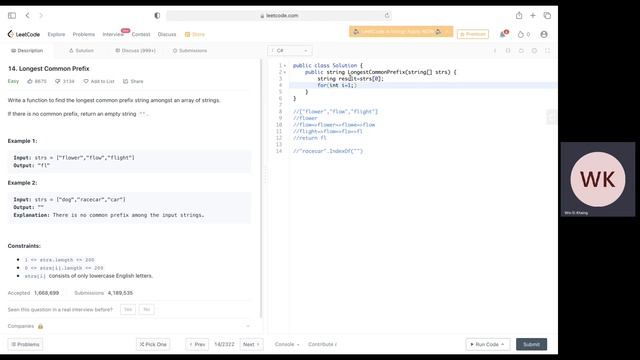Expand the Console dropdown
The height and width of the screenshot is (360, 640).
pos(287,344)
